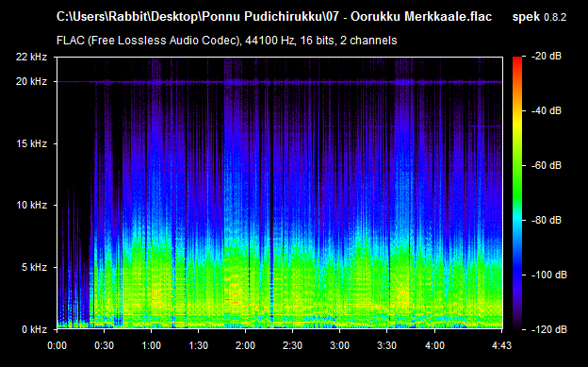Click the file path title text
Screen dimensions: 588x367
point(274,17)
